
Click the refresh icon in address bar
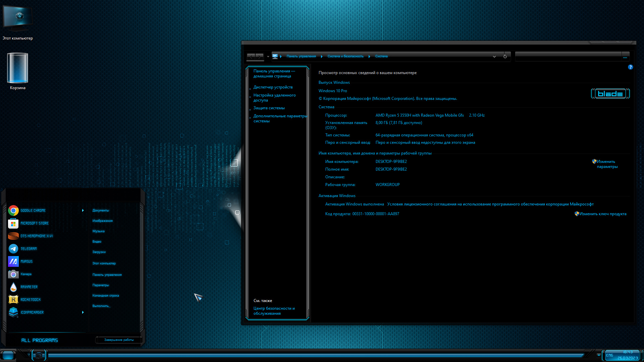point(505,56)
